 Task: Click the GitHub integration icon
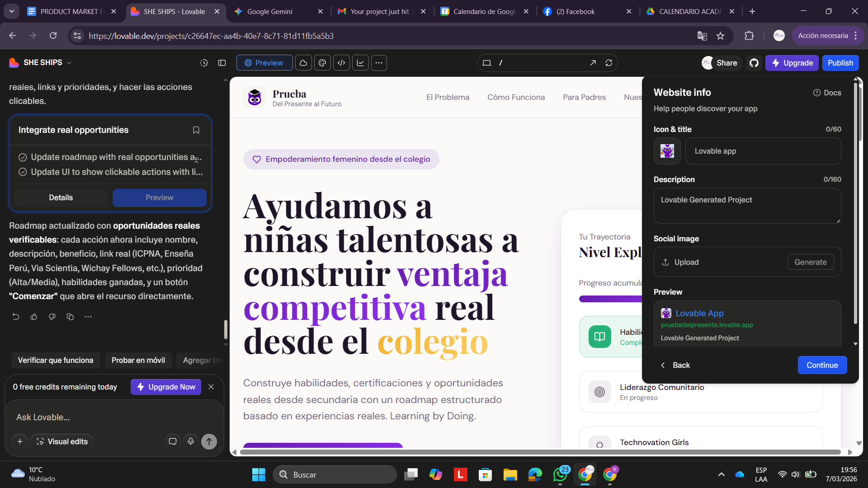pos(754,63)
